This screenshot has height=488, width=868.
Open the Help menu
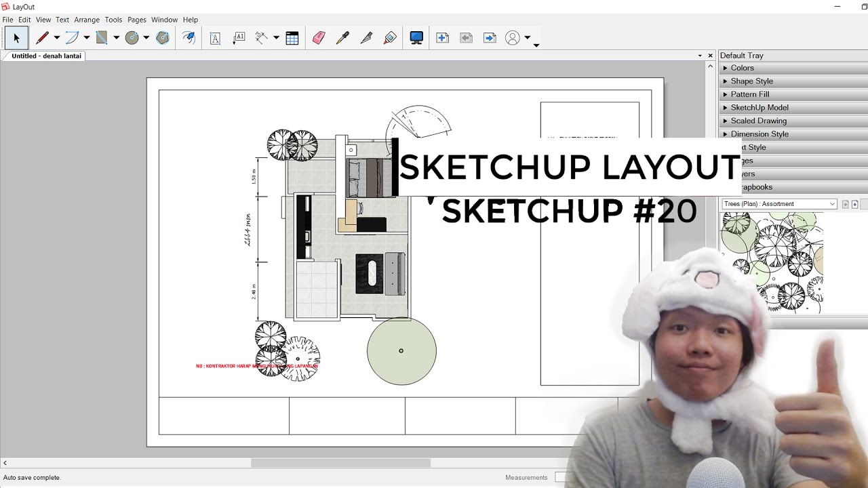(191, 20)
